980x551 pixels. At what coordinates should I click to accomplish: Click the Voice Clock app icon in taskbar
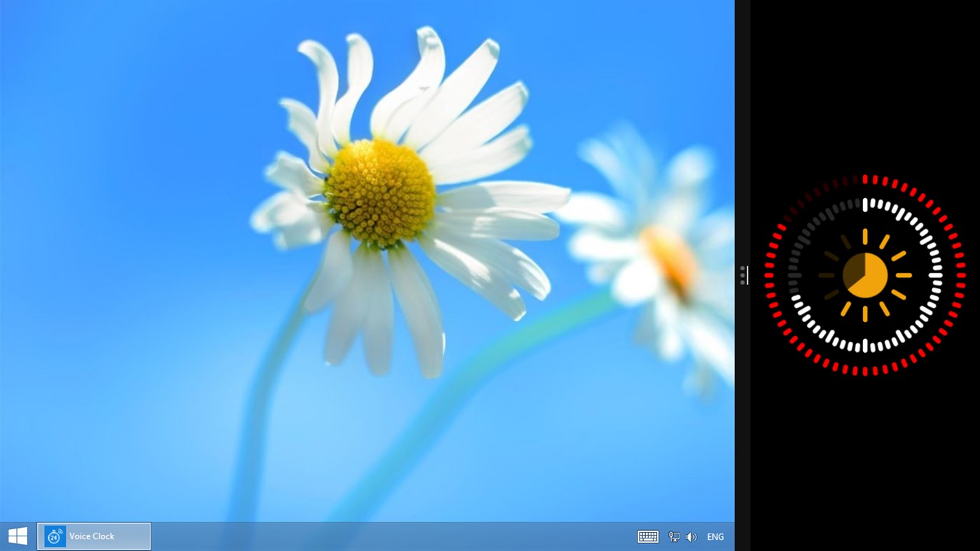55,536
